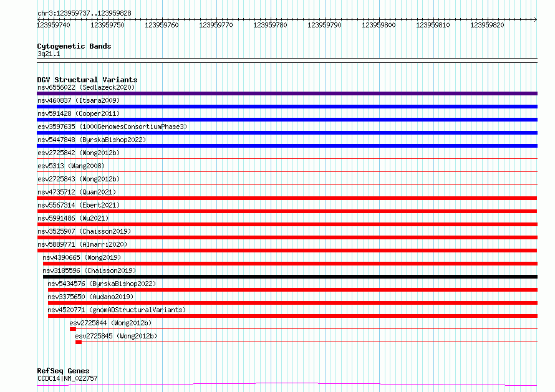Click ruler position 123959740
The height and width of the screenshot is (392, 555).
coord(54,25)
